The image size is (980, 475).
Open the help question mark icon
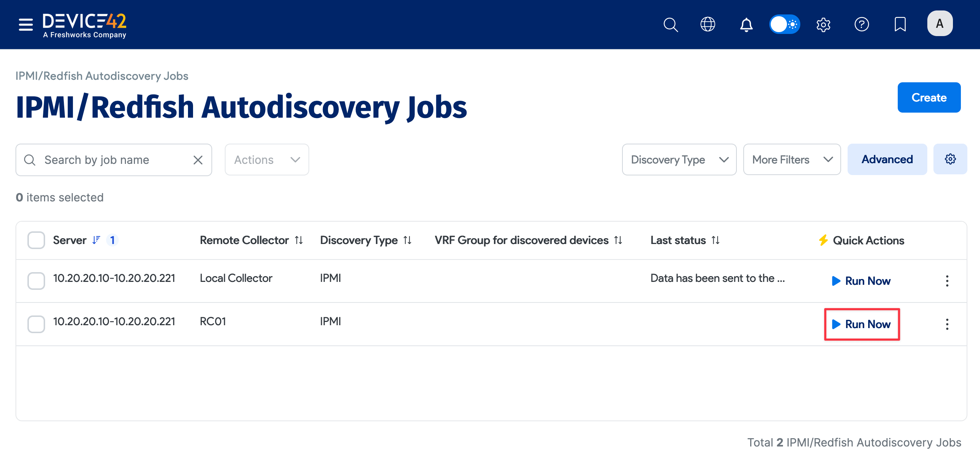(x=861, y=24)
